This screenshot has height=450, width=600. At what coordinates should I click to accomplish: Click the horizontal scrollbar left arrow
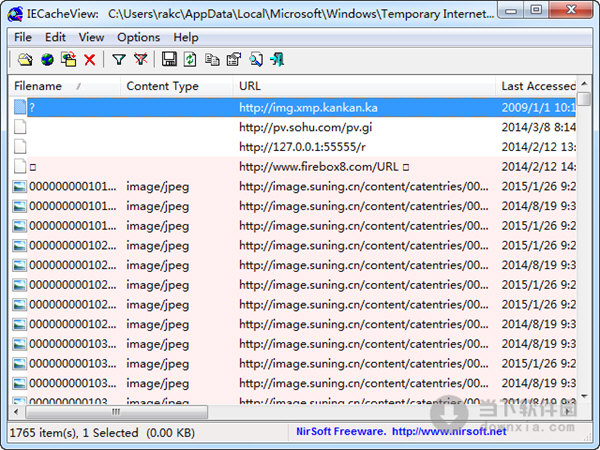(16, 412)
